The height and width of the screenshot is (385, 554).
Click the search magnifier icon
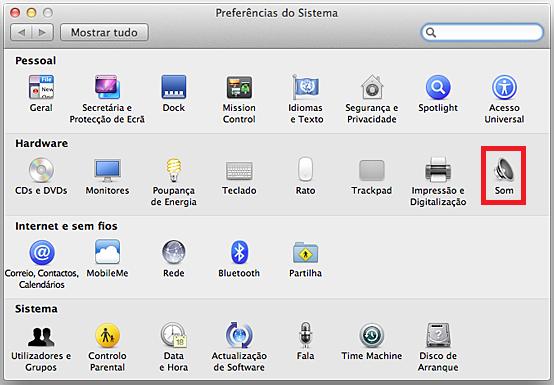(431, 32)
